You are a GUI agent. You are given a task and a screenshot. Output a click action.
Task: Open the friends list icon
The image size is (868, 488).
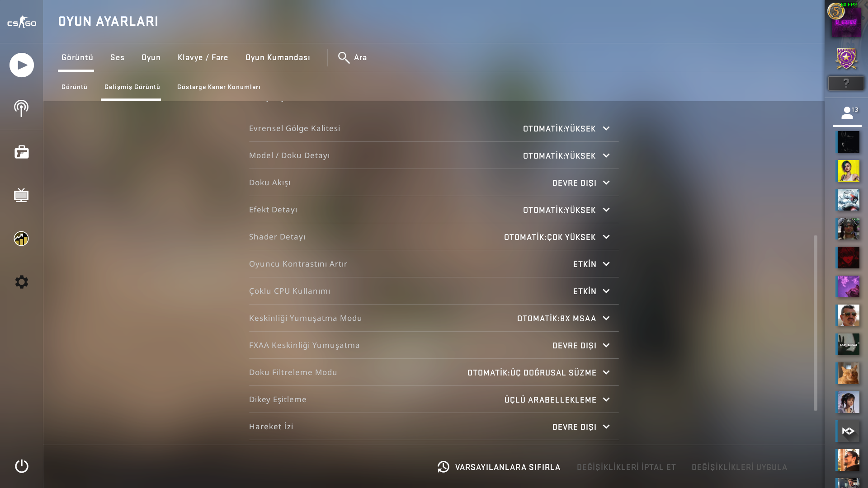pyautogui.click(x=847, y=113)
